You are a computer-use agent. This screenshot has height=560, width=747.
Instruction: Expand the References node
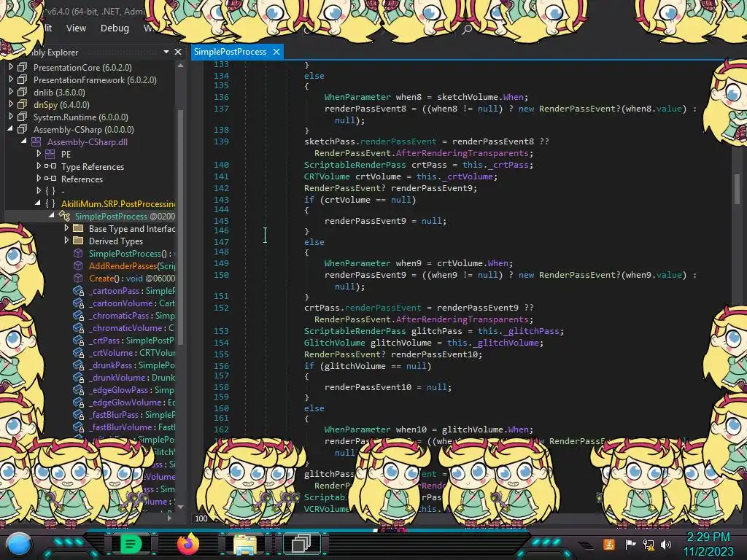39,179
